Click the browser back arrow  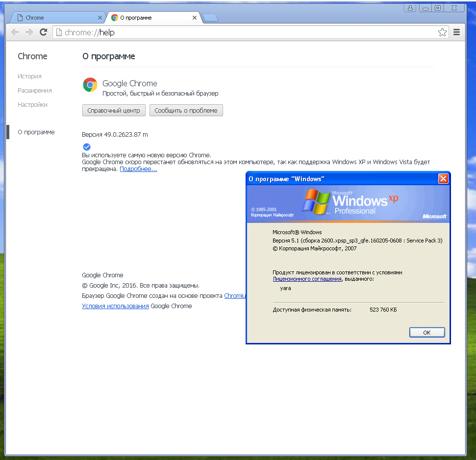[15, 32]
